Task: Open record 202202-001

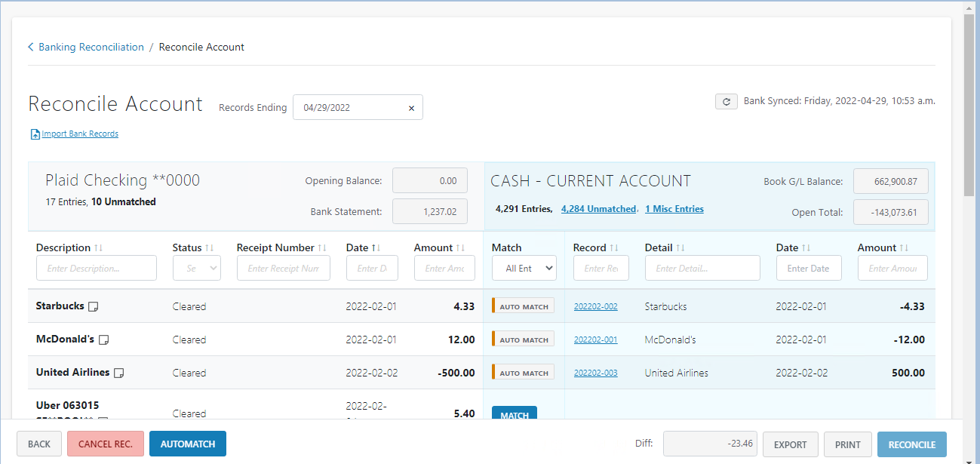Action: (x=595, y=339)
